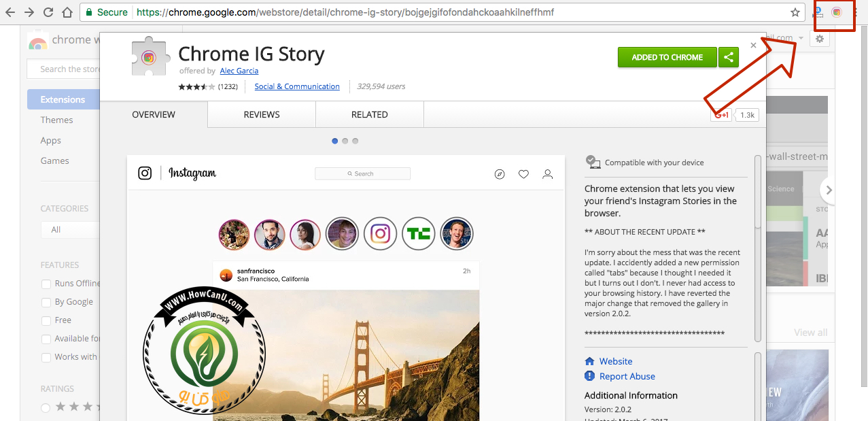This screenshot has height=421, width=868.
Task: Select the third screenshot carousel dot
Action: [355, 141]
